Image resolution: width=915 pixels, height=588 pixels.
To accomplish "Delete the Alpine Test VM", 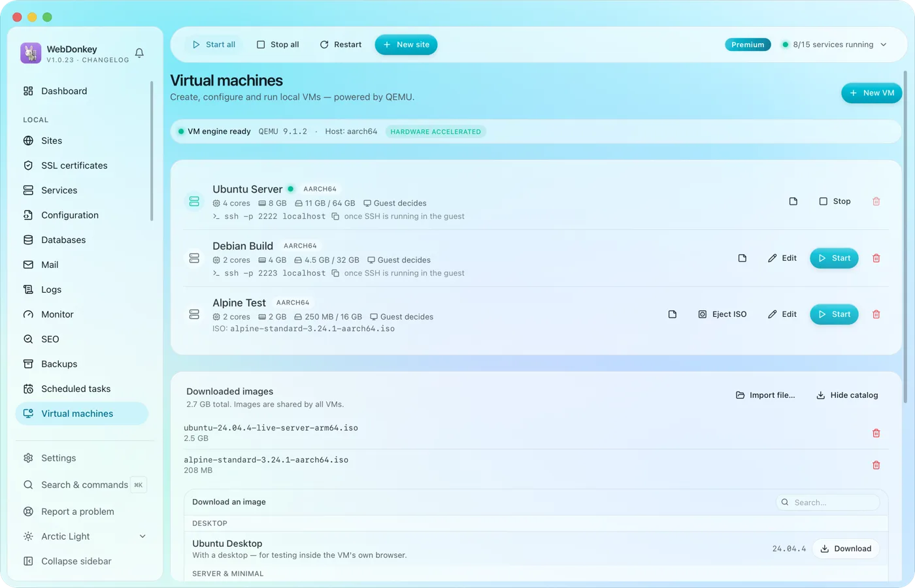I will click(876, 314).
